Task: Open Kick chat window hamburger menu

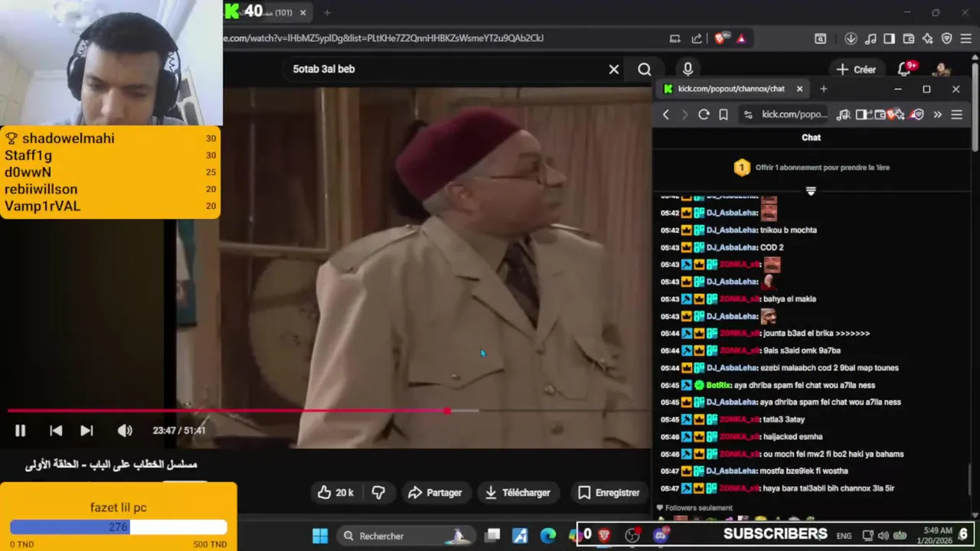Action: tap(956, 115)
